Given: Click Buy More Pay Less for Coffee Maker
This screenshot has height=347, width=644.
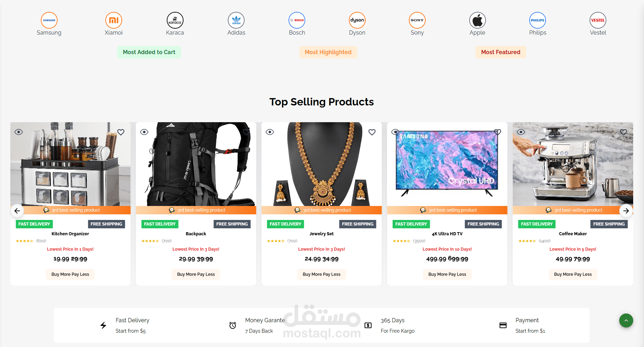Looking at the screenshot, I should 573,274.
